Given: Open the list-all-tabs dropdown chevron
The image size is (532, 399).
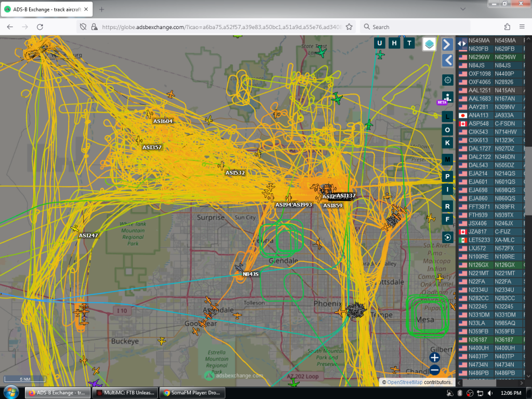Looking at the screenshot, I should (x=463, y=9).
